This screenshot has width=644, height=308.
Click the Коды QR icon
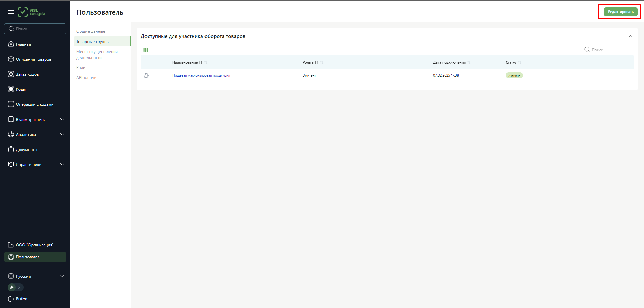(x=11, y=89)
